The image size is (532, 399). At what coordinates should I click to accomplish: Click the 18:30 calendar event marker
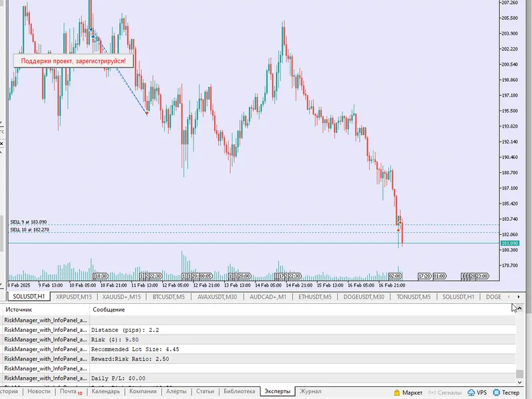click(101, 276)
